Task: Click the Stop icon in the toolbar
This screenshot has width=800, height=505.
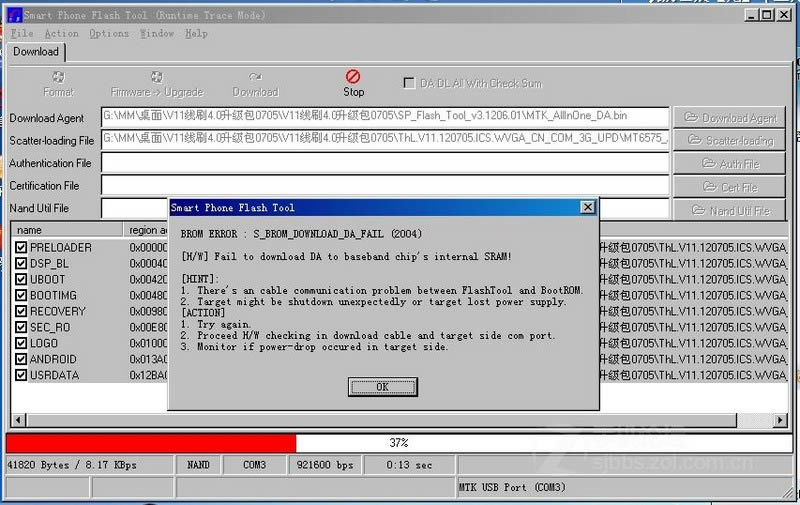Action: (353, 77)
